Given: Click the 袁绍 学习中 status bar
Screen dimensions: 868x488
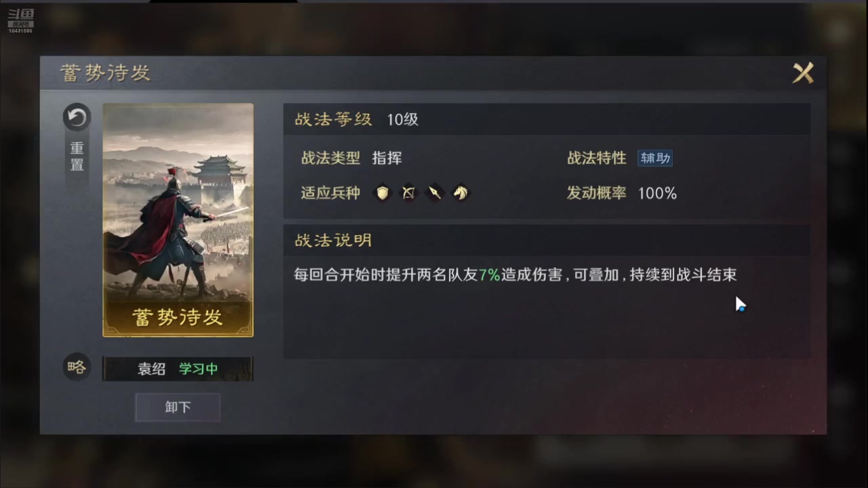Looking at the screenshot, I should [178, 369].
